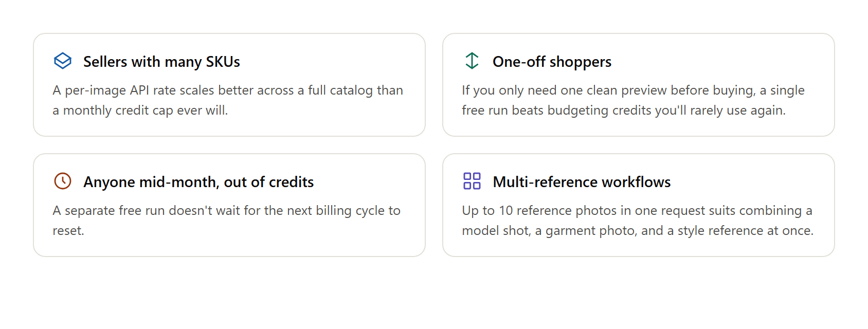Image resolution: width=868 pixels, height=329 pixels.
Task: Click the line starting 'If you only need one clean preview'
Action: [x=633, y=90]
